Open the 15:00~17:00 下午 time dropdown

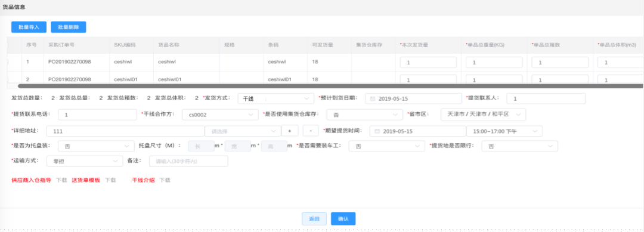504,131
